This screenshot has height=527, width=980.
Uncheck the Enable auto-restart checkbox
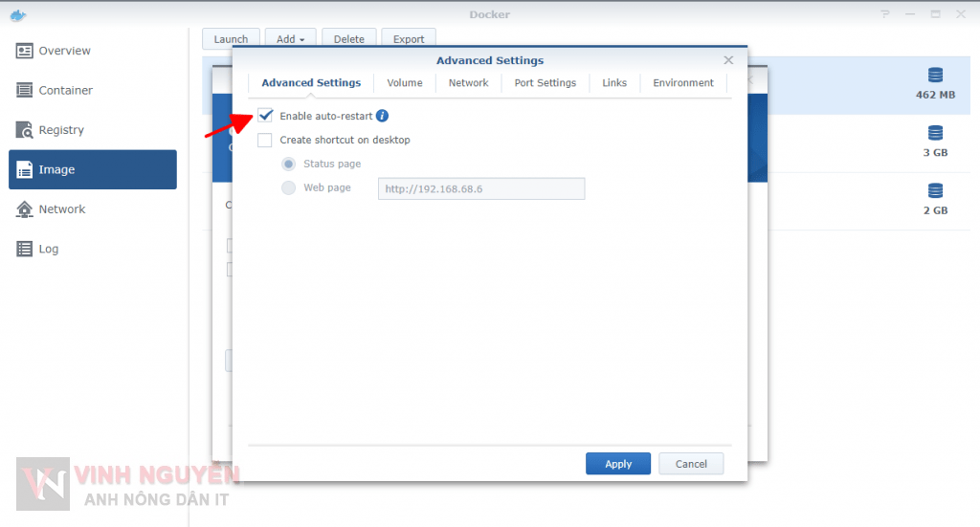click(x=265, y=116)
